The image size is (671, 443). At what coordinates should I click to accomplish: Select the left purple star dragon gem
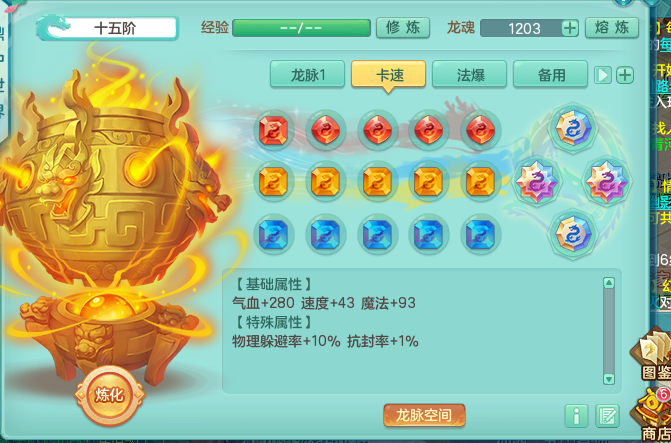click(x=537, y=181)
